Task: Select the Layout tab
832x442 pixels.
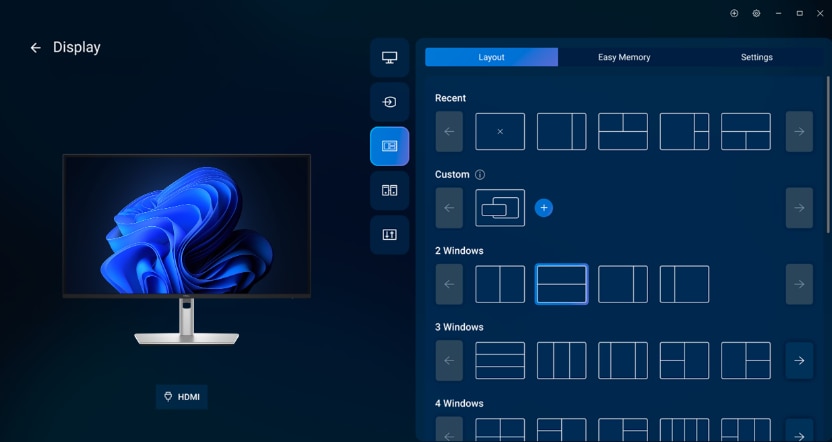Action: click(491, 57)
